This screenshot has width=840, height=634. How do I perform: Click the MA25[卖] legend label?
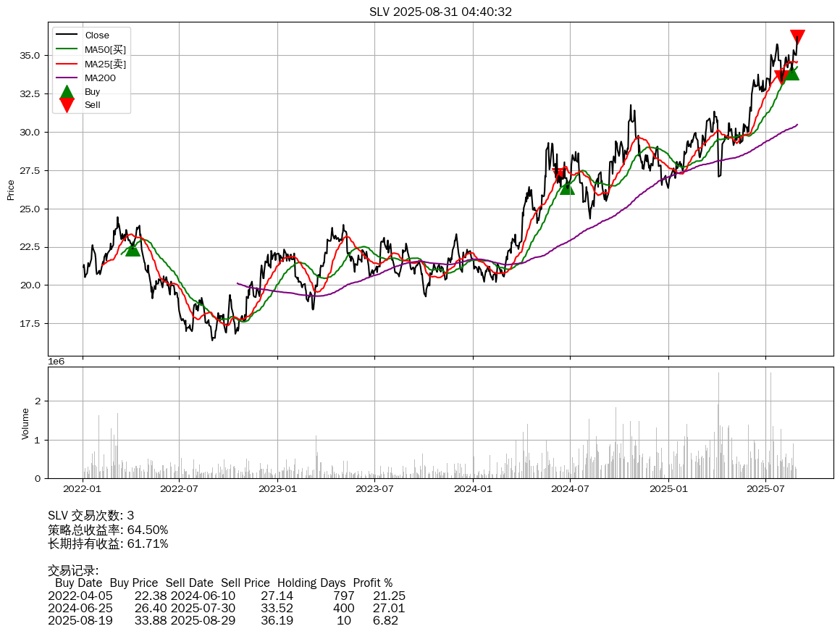(x=105, y=64)
